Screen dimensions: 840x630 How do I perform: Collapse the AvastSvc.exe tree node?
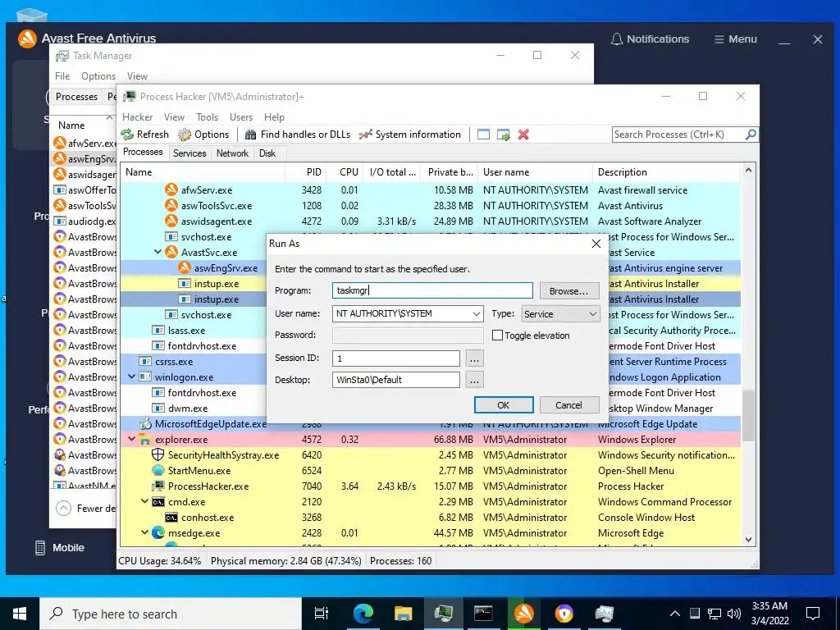point(158,252)
